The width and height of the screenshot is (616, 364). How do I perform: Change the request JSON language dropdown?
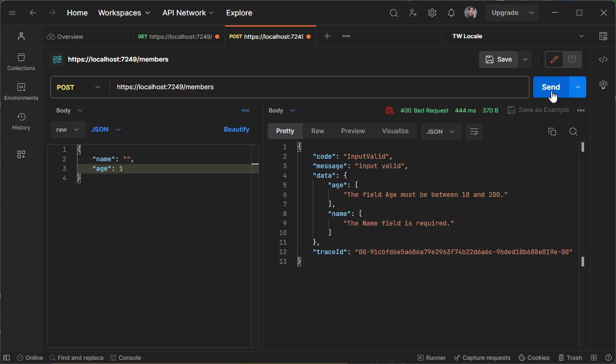[x=106, y=129]
